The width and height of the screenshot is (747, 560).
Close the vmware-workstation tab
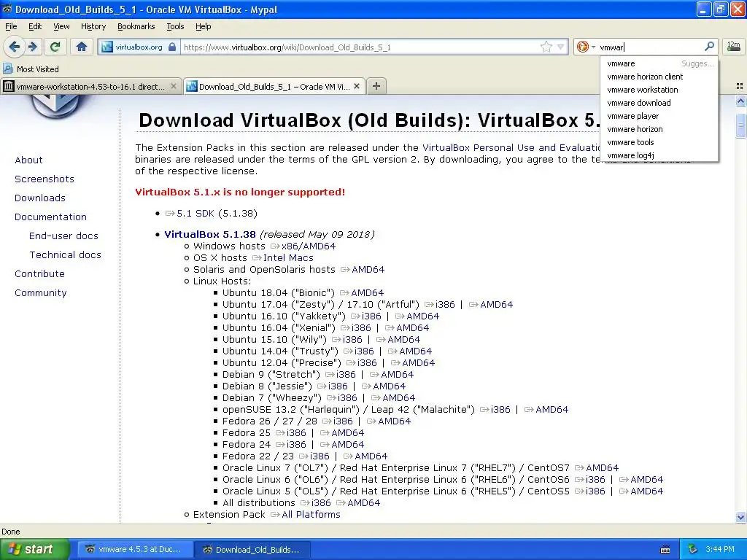tap(174, 86)
